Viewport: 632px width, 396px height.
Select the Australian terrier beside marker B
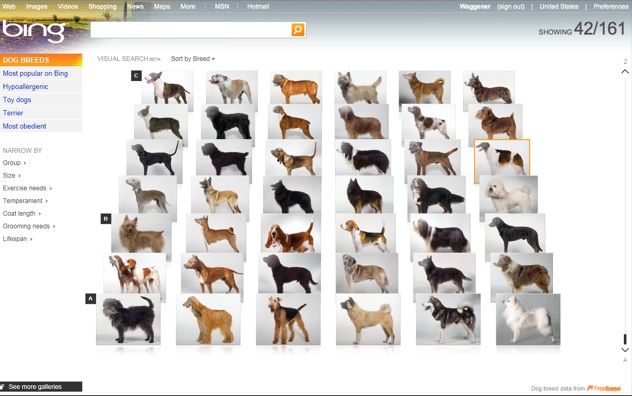(x=141, y=233)
